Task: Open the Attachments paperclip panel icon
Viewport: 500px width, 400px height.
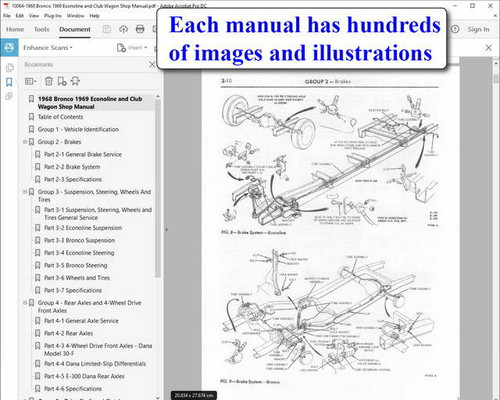Action: [9, 96]
